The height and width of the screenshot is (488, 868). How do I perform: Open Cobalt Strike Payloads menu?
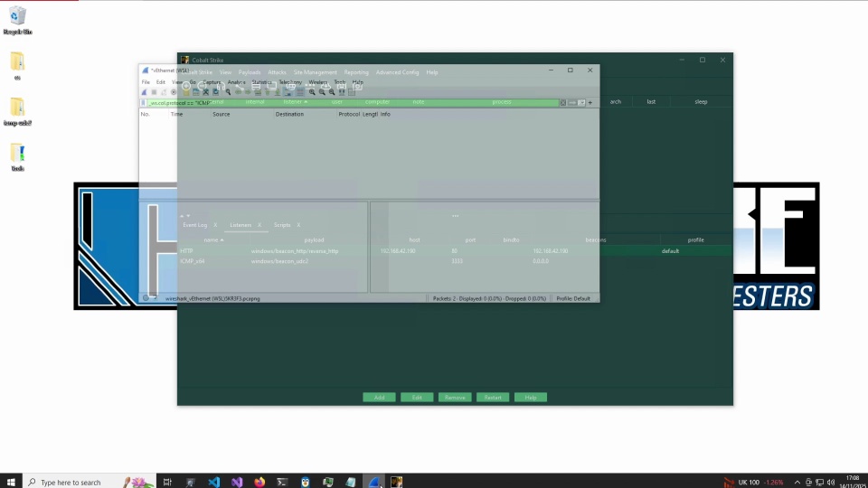pos(250,72)
